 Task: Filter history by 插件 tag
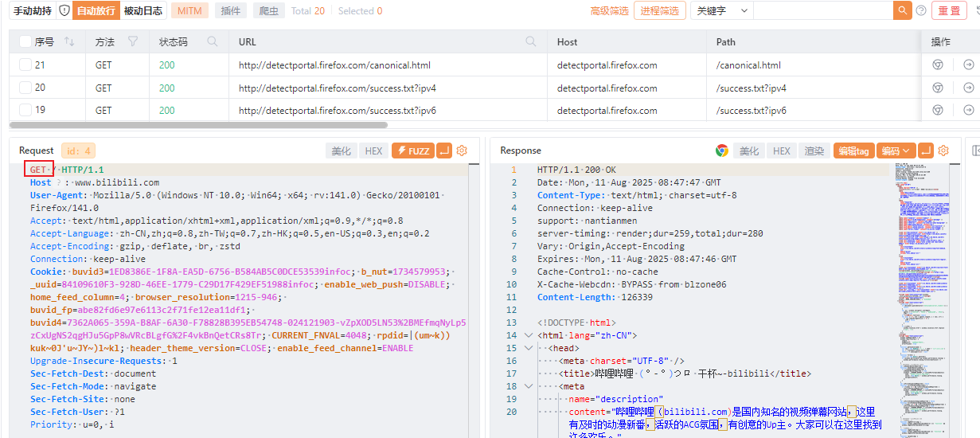(231, 11)
